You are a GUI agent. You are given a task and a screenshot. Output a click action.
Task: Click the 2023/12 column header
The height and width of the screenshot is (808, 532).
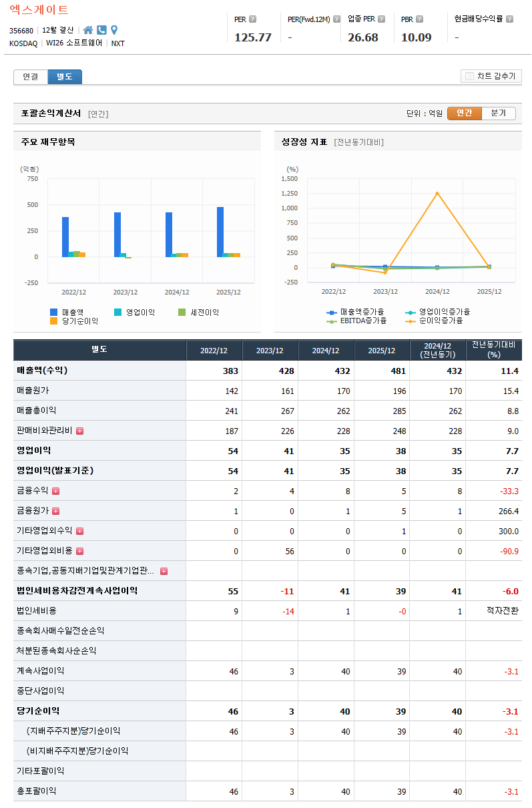[270, 351]
